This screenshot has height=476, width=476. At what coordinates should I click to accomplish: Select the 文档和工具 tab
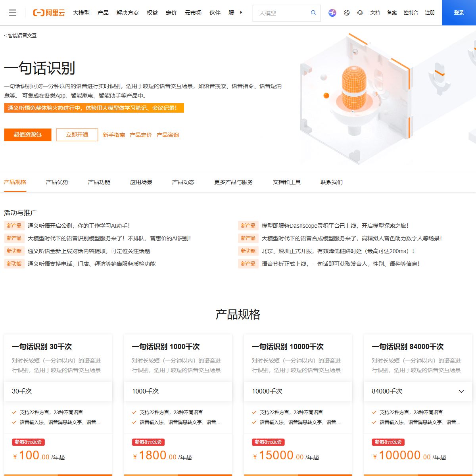(287, 182)
